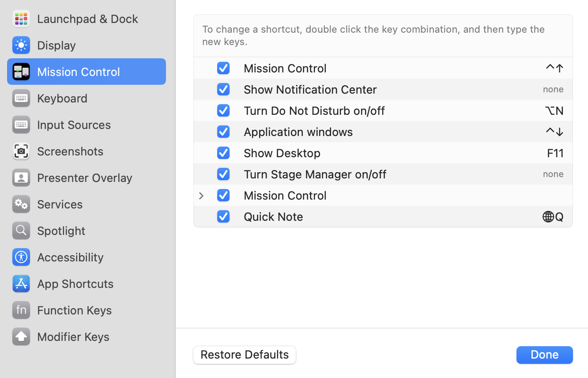Image resolution: width=588 pixels, height=378 pixels.
Task: Click the Restore Defaults button
Action: tap(245, 355)
